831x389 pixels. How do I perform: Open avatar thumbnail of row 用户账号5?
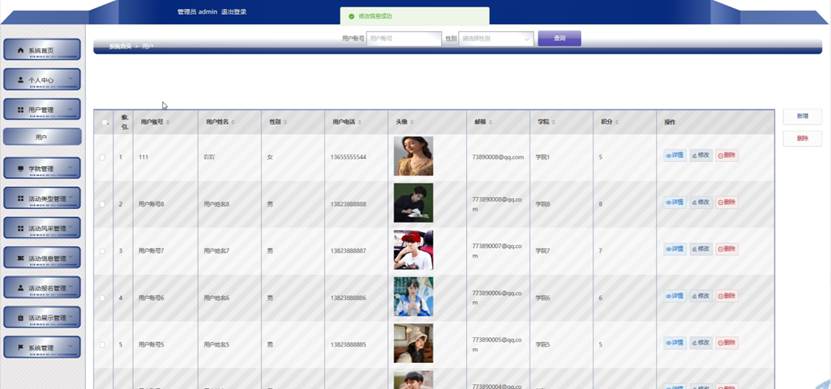point(413,343)
